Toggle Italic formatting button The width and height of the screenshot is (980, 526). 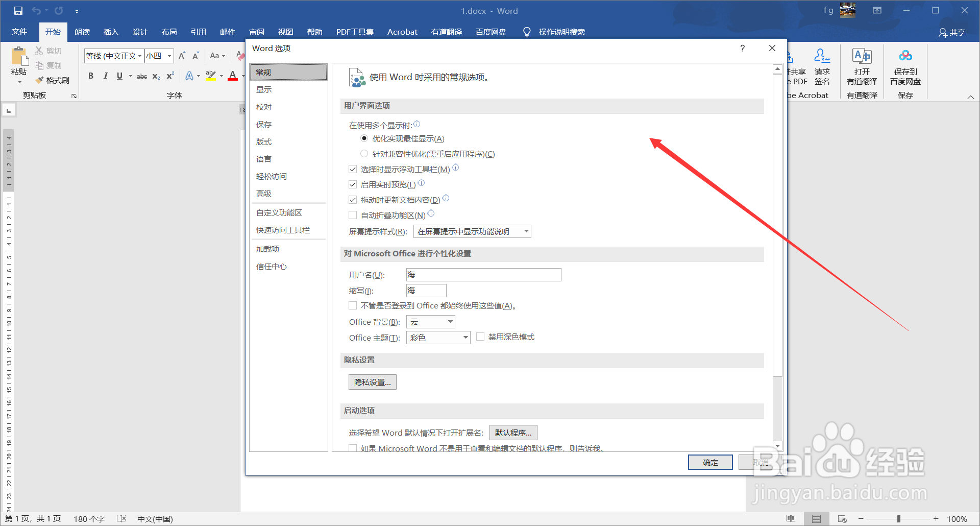point(105,76)
